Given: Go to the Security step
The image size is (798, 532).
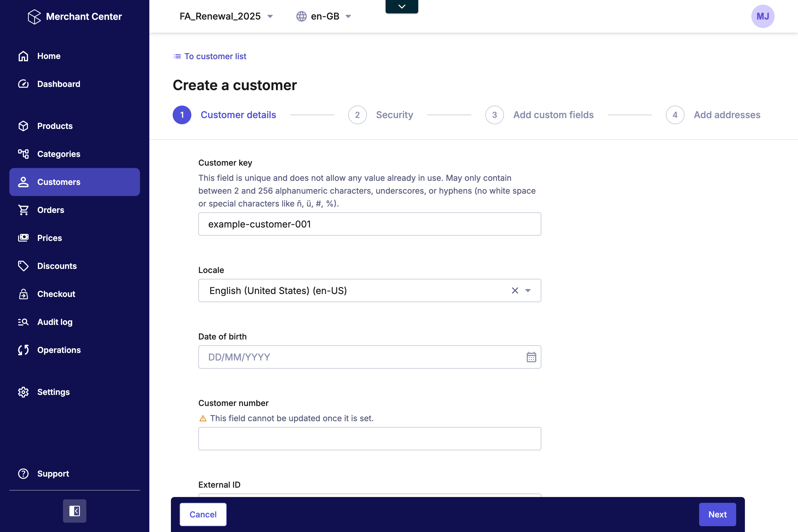Looking at the screenshot, I should point(394,115).
